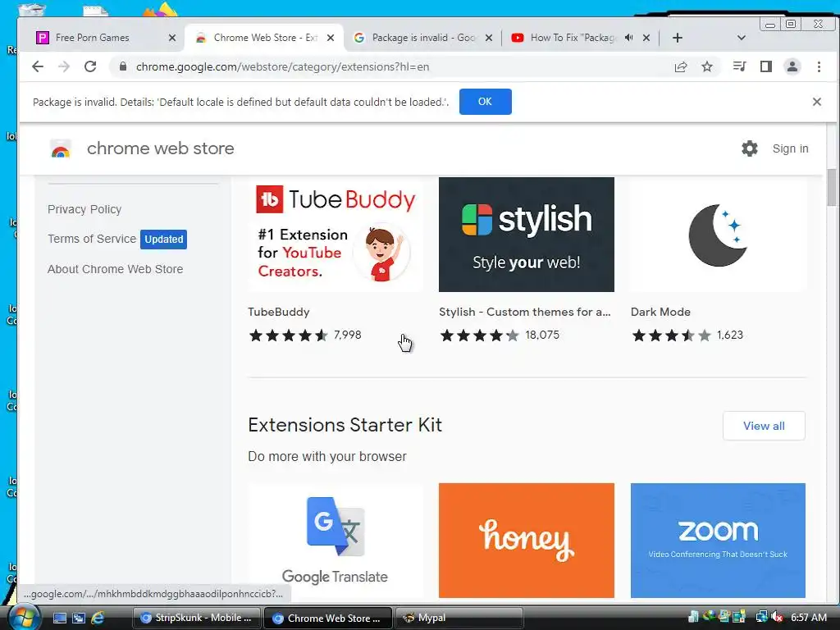This screenshot has height=630, width=840.
Task: Open the Chrome profile avatar
Action: tap(792, 66)
